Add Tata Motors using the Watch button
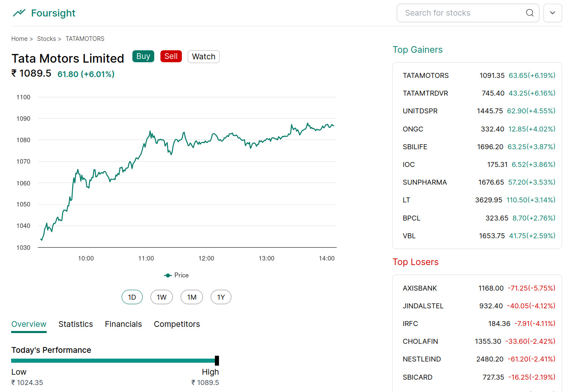Image resolution: width=572 pixels, height=392 pixels. coord(203,56)
